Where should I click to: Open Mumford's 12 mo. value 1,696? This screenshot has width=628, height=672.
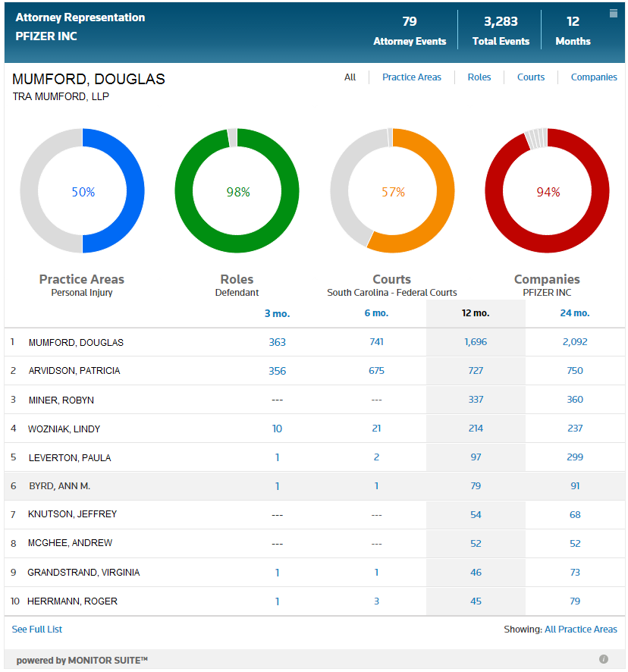(476, 341)
